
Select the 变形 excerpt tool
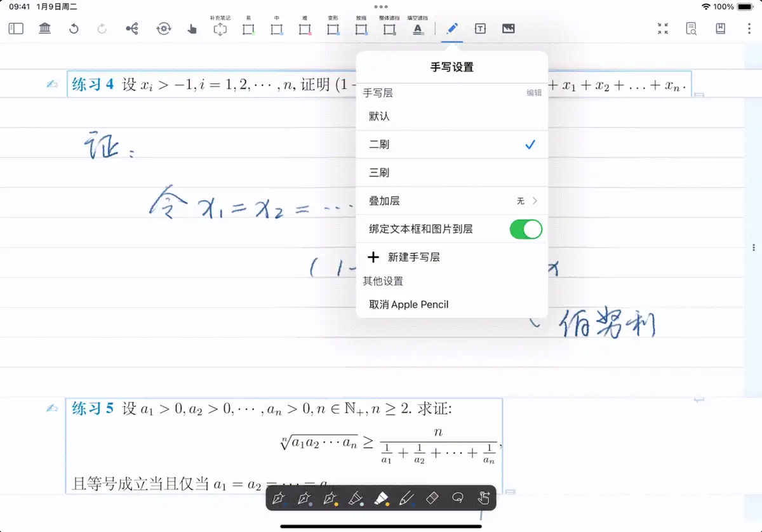(333, 26)
